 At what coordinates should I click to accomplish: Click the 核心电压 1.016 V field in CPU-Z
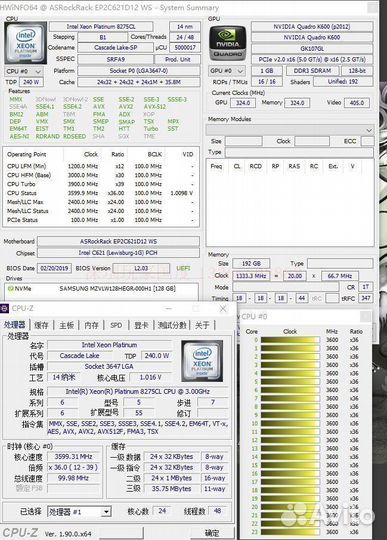pyautogui.click(x=150, y=377)
